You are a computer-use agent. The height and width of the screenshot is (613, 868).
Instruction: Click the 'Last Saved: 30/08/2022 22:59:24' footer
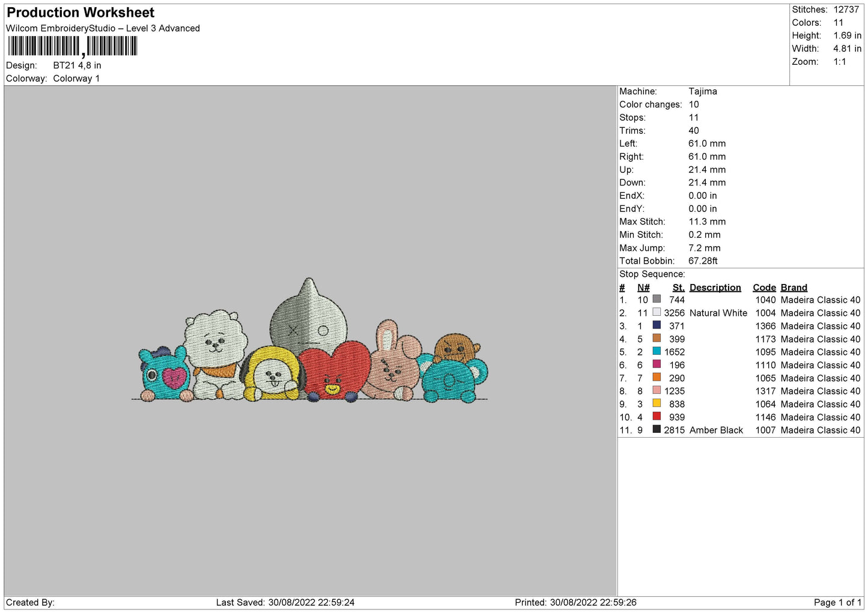point(285,602)
